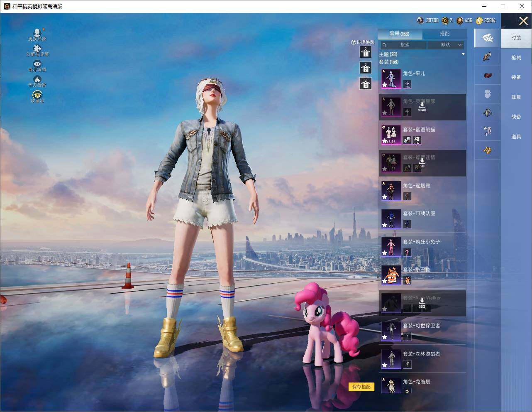Toggle favorite star on 套装-疯狂小兔子
The height and width of the screenshot is (412, 532).
(x=385, y=253)
